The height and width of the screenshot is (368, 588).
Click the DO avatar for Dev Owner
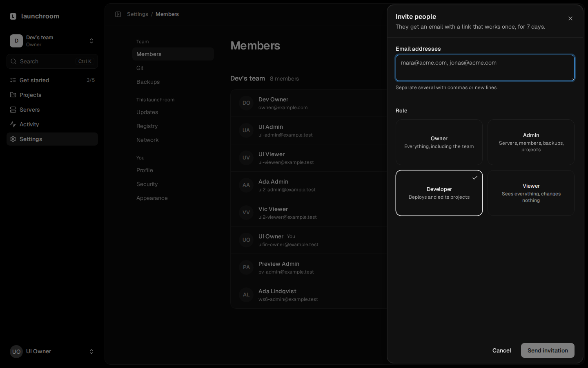pos(246,103)
